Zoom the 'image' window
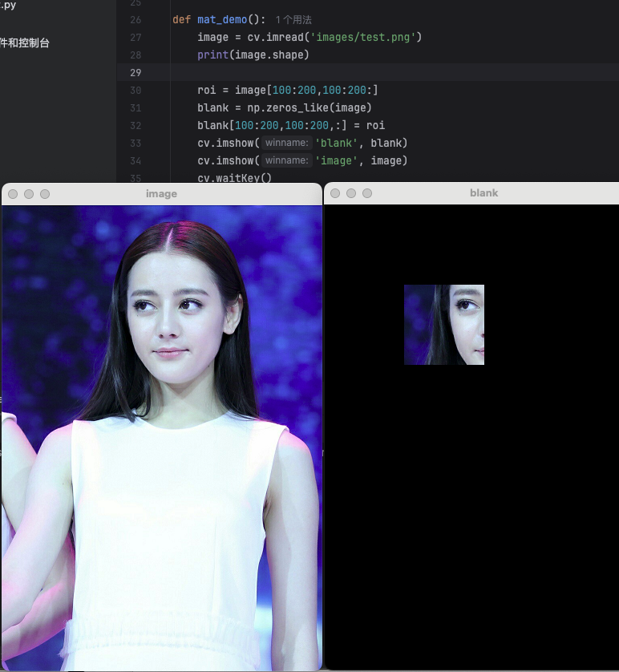Screen dimensions: 619x672 click(x=45, y=194)
